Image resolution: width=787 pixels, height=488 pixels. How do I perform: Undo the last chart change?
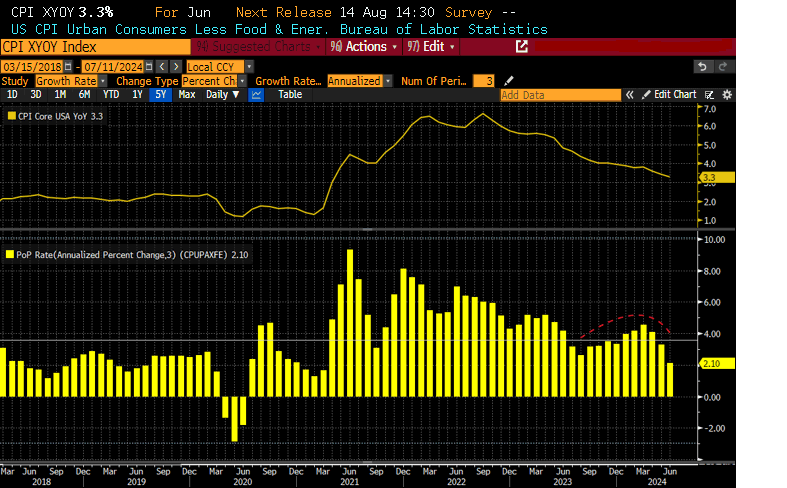703,67
